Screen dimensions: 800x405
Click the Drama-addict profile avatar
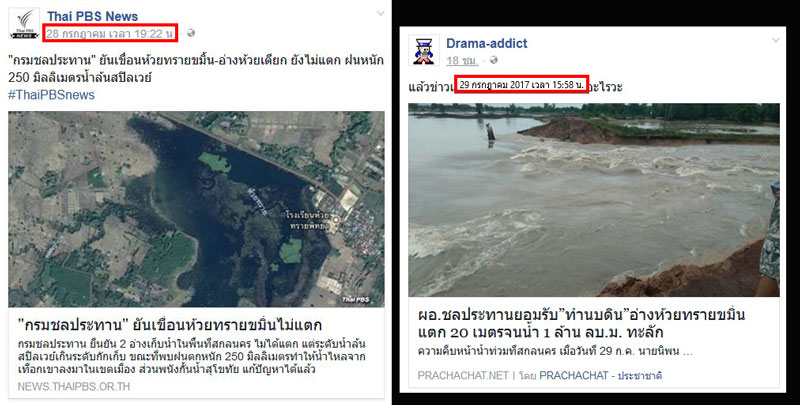click(x=424, y=50)
